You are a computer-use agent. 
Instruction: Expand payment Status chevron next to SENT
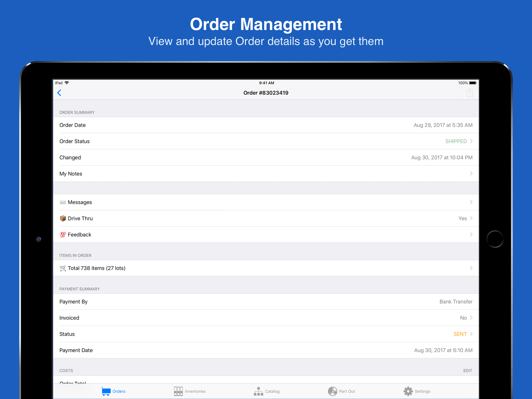pyautogui.click(x=471, y=334)
